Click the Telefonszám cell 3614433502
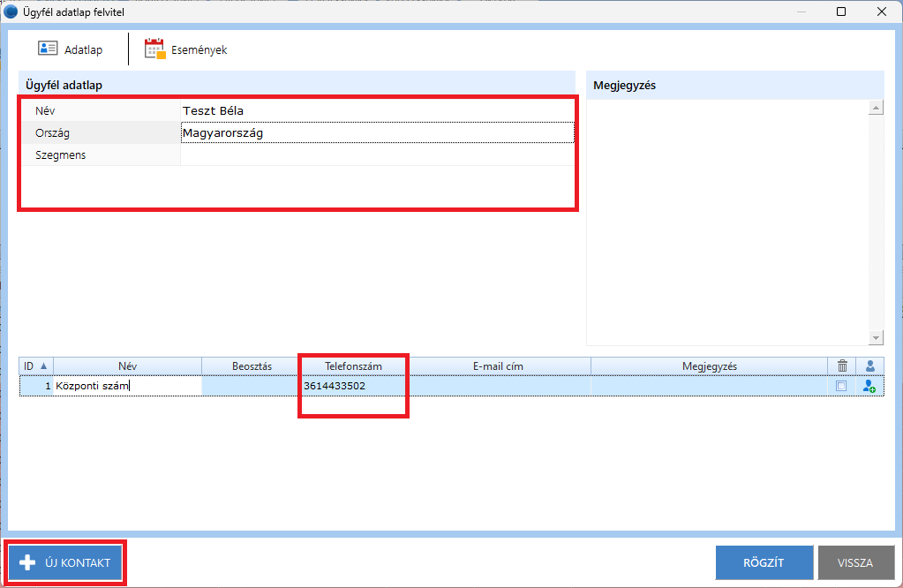903x588 pixels. (x=353, y=386)
